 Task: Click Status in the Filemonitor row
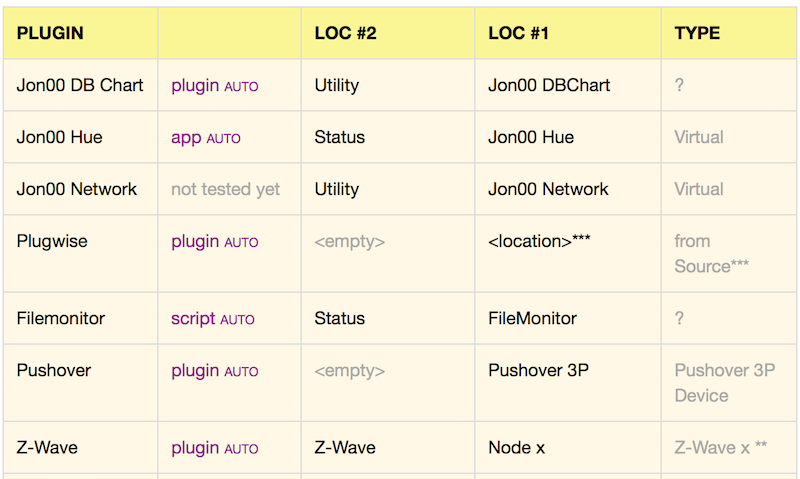(x=340, y=318)
